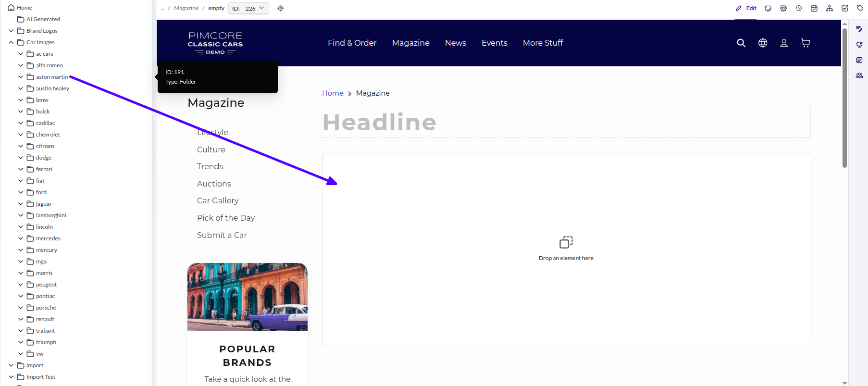Click the drop element placeholder icon
Viewport: 868px width, 386px height.
pos(566,242)
